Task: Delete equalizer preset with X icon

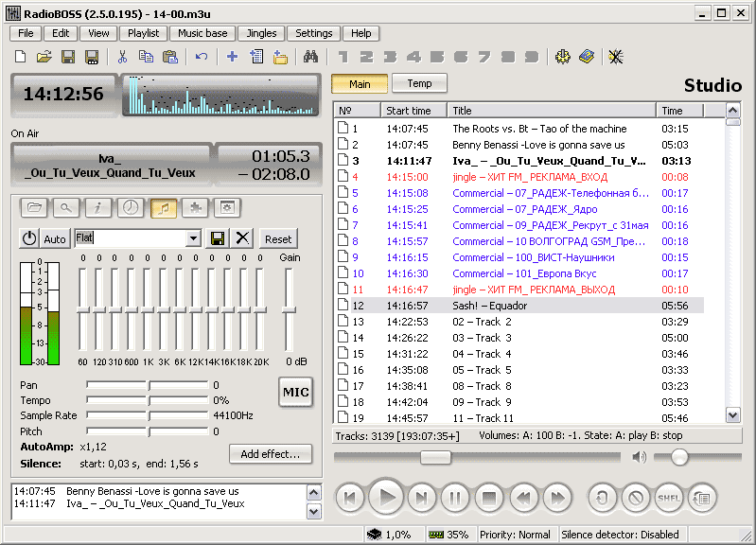Action: [243, 238]
